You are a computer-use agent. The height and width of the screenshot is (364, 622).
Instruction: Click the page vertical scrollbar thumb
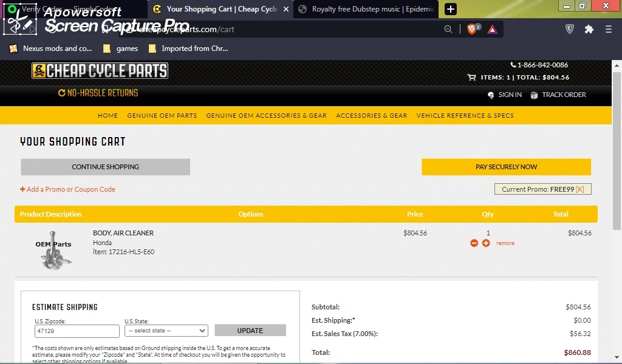[617, 150]
